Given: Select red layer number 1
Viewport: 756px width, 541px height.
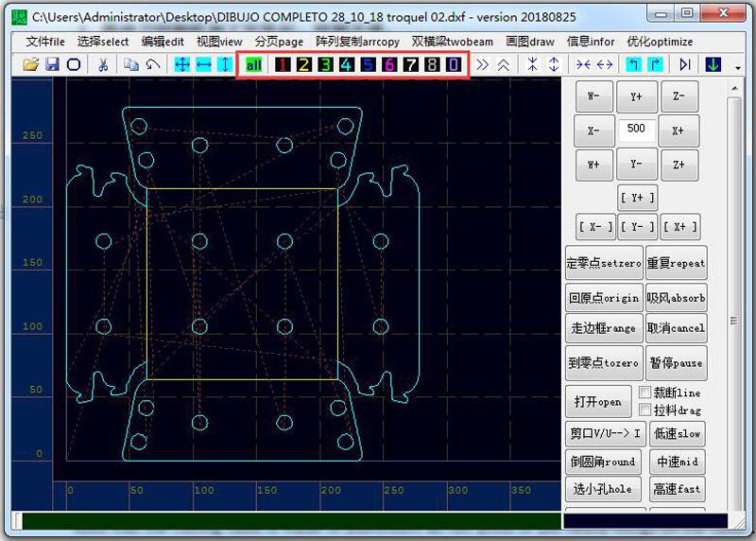Looking at the screenshot, I should 283,64.
